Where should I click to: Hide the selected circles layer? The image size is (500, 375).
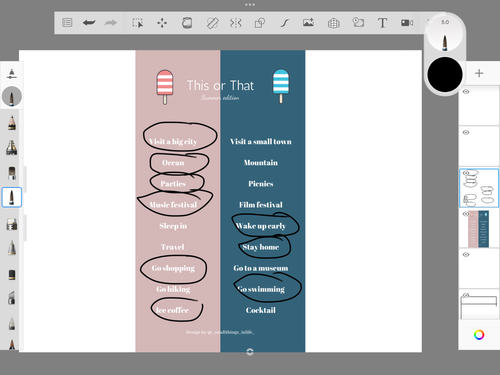tap(466, 173)
